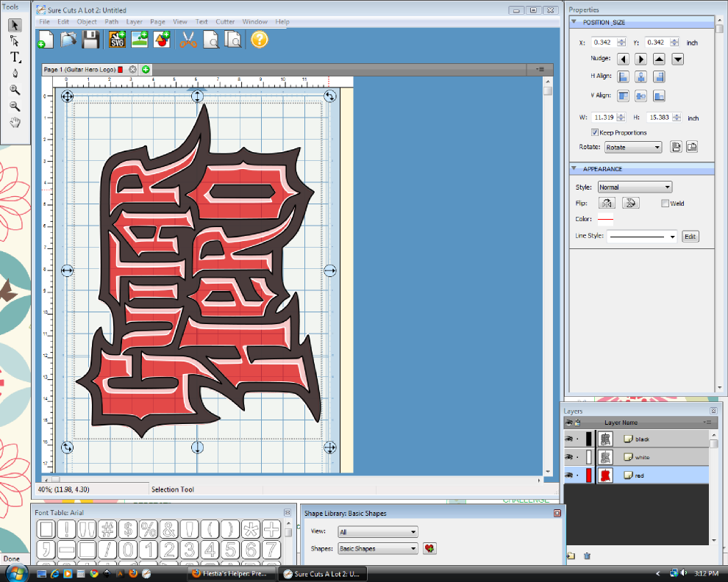
Task: Collapse the Position_Size section
Action: (574, 22)
